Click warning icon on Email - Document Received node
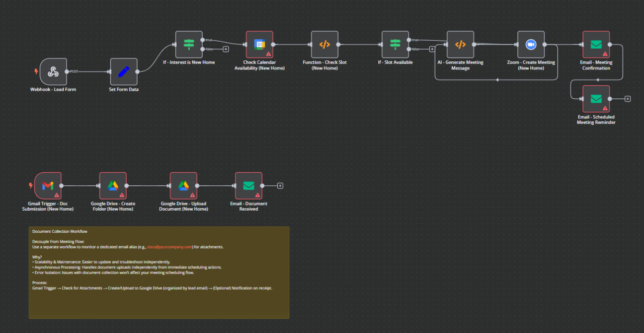644x333 pixels. coord(258,195)
